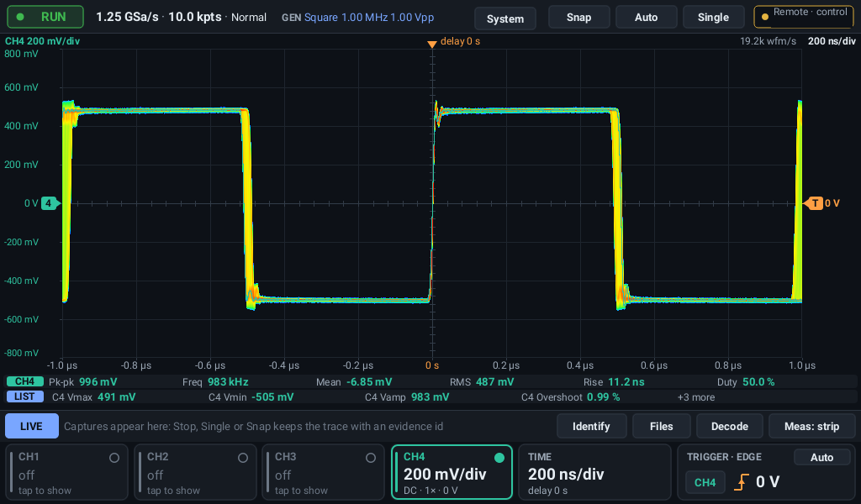Click the 0 s time axis label
Screen dimensions: 861x504
(x=432, y=365)
